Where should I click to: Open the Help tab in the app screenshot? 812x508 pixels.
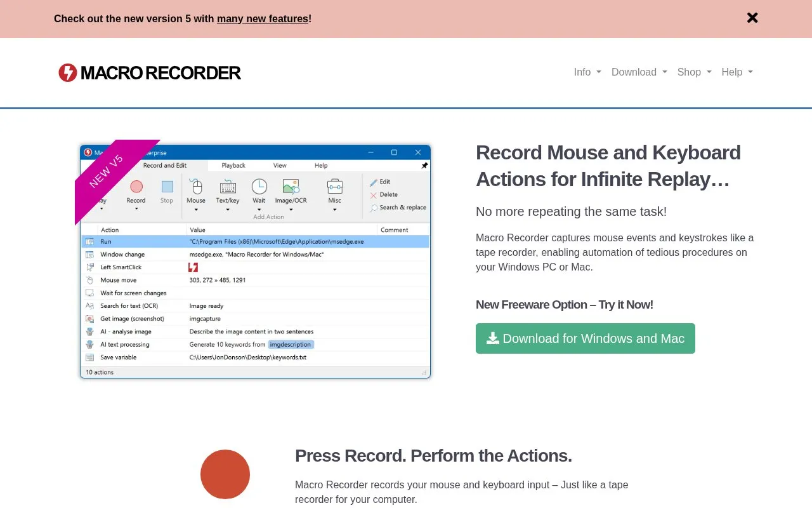coord(321,166)
